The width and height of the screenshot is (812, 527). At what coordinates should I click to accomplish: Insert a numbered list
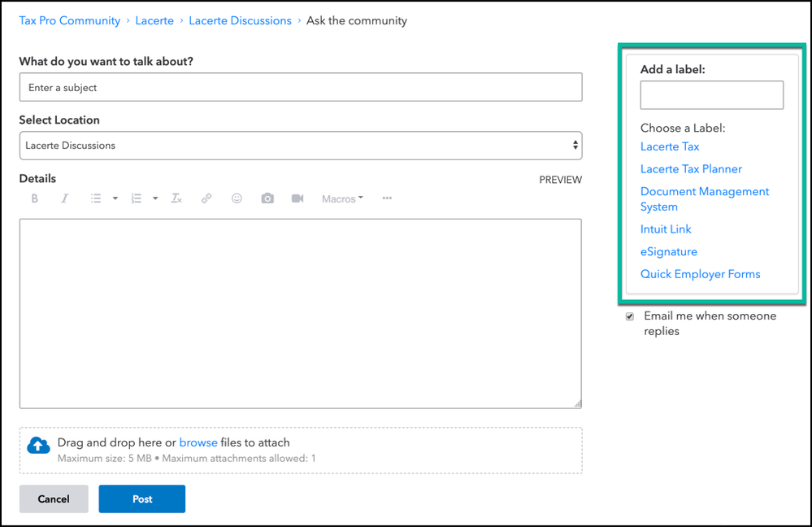pyautogui.click(x=136, y=198)
